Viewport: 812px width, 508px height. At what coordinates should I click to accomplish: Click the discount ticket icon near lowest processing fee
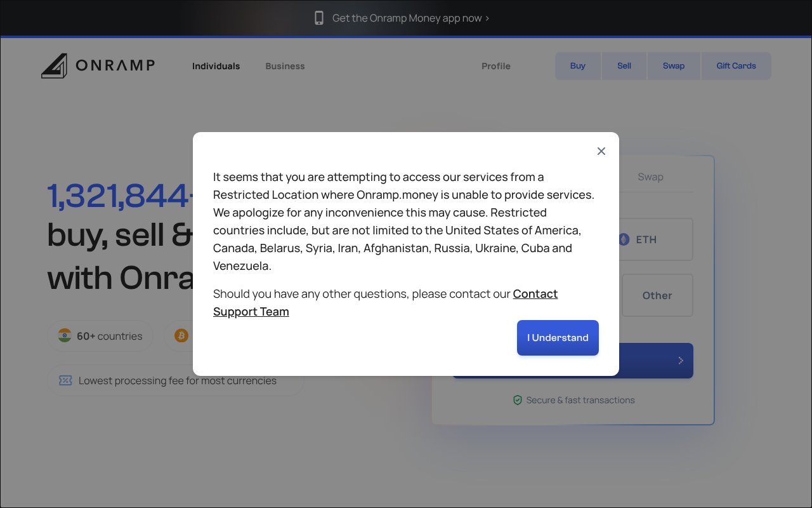(x=65, y=380)
